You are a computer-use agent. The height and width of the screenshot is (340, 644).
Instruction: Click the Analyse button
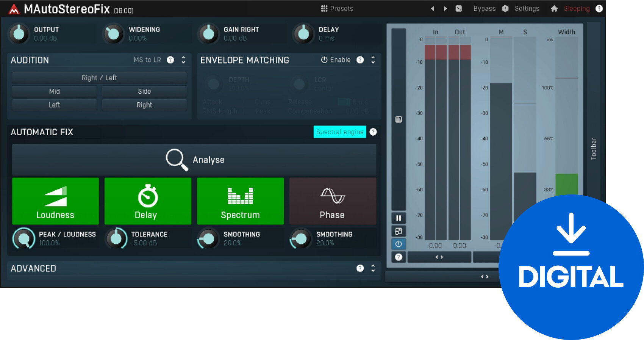point(194,160)
